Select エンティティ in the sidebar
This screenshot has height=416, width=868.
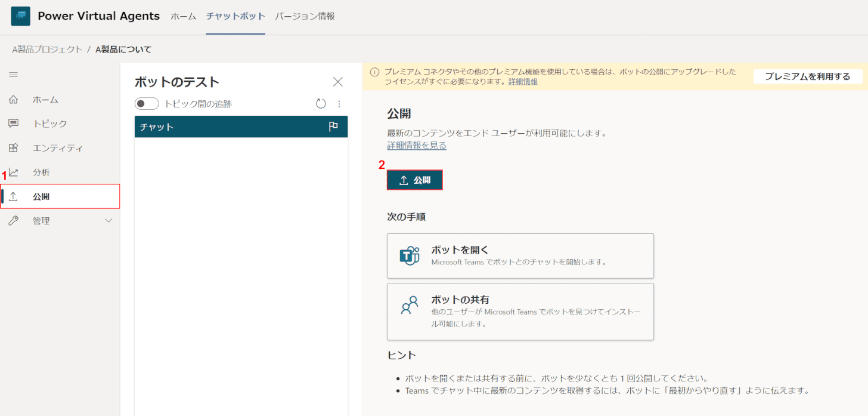[60, 148]
